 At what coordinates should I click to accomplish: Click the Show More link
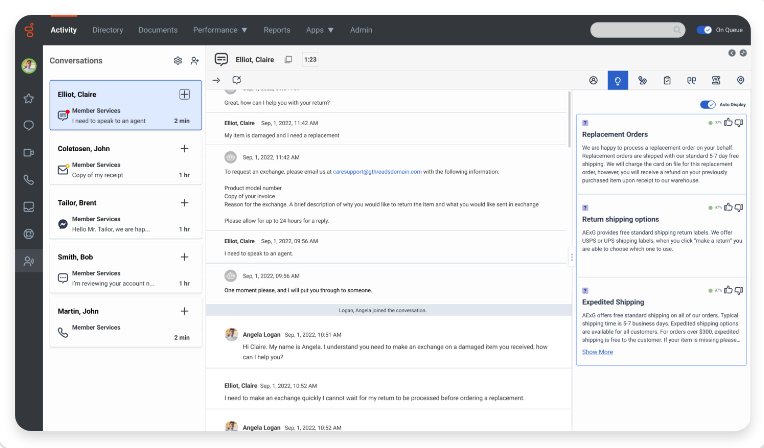coord(597,352)
